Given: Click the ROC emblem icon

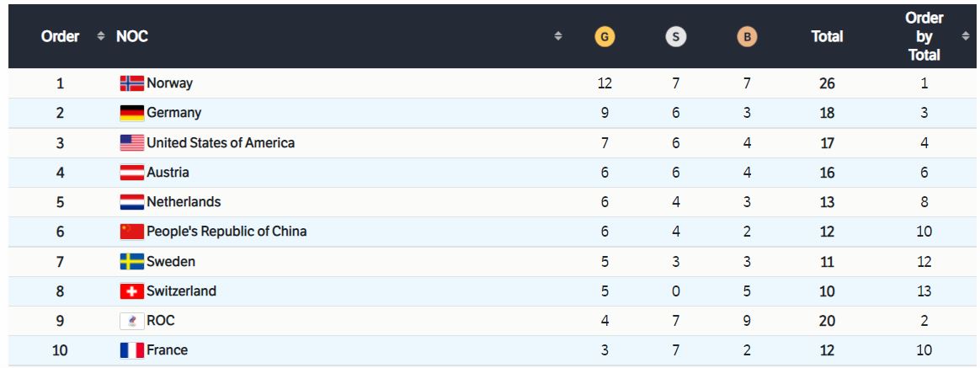Looking at the screenshot, I should [132, 321].
